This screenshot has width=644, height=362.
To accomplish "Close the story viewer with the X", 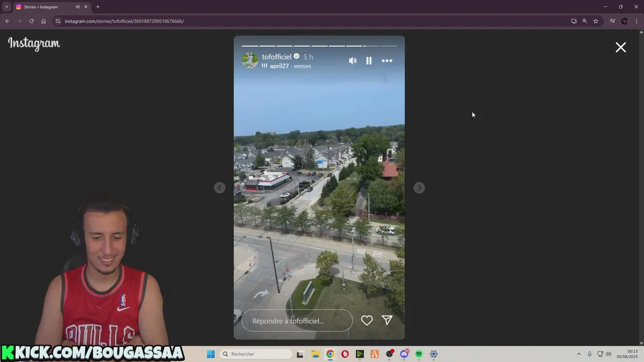I will [x=620, y=47].
